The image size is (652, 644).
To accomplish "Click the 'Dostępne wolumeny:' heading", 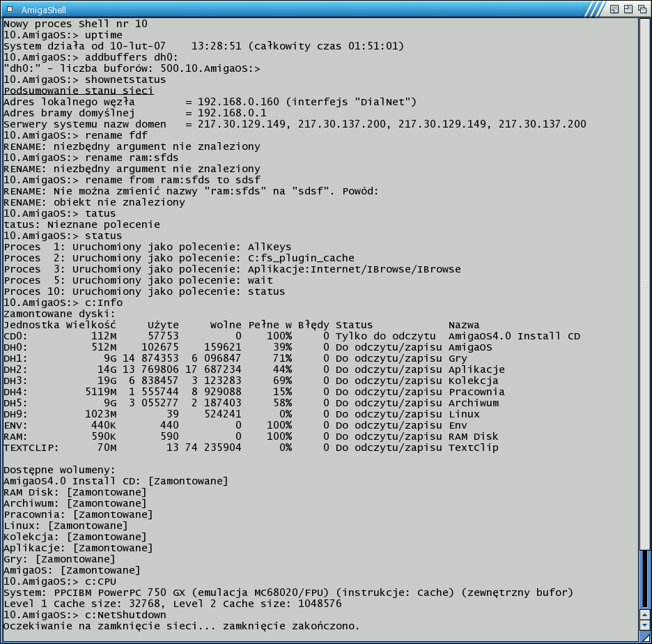I will [59, 470].
